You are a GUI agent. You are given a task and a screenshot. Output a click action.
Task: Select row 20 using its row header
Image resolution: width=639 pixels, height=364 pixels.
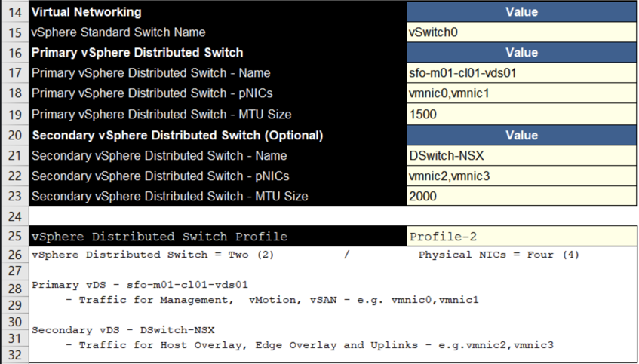coord(14,135)
